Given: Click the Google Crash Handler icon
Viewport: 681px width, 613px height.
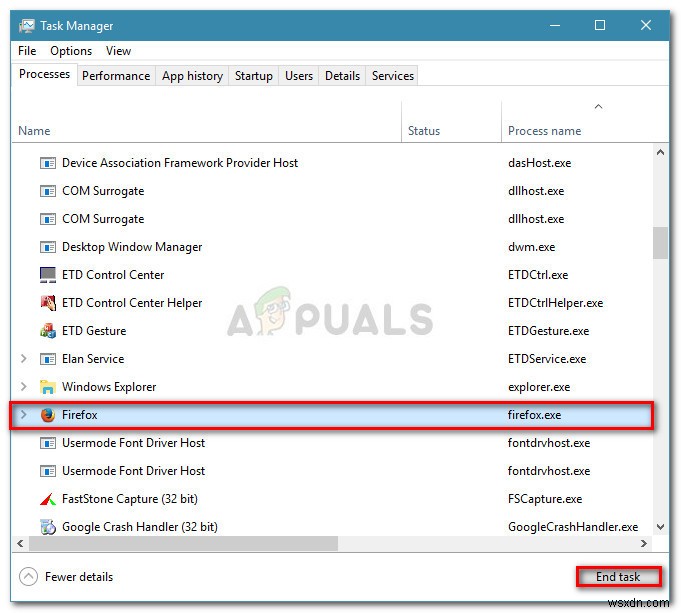Looking at the screenshot, I should pyautogui.click(x=48, y=527).
